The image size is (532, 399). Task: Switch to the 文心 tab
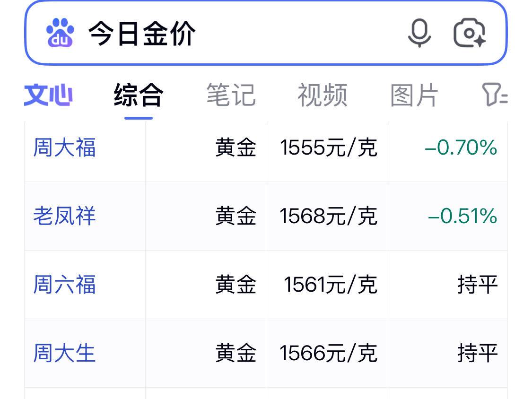click(48, 95)
